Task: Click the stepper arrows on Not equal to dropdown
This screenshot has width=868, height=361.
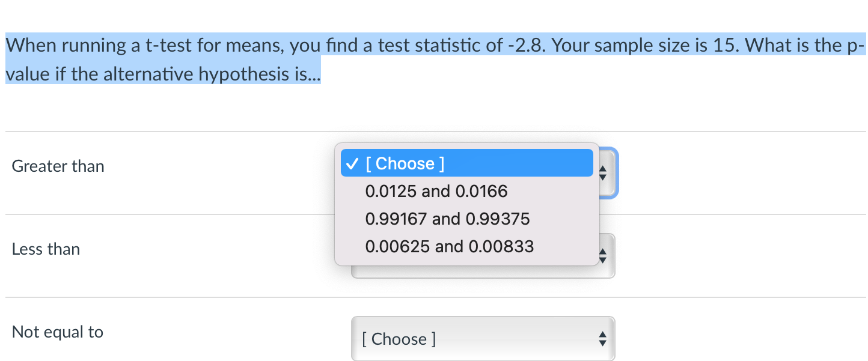Action: [x=602, y=338]
